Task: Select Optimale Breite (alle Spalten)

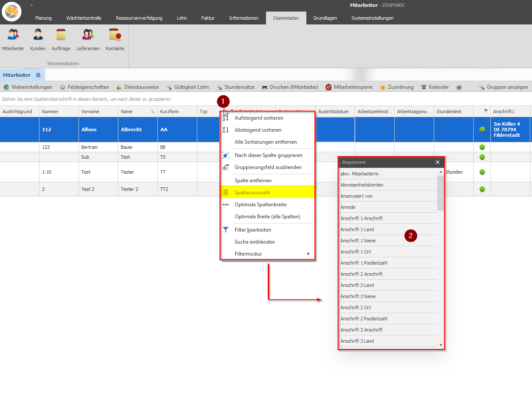Action: pyautogui.click(x=267, y=217)
